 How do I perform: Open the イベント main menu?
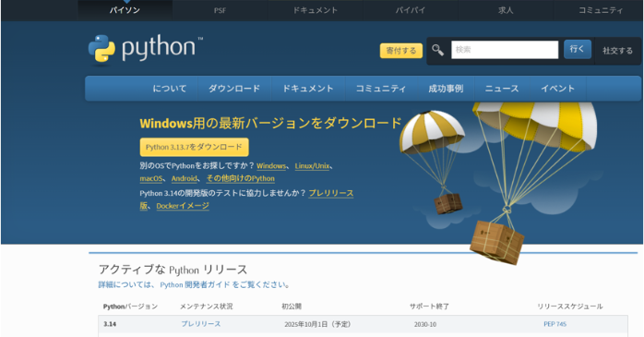pyautogui.click(x=558, y=89)
